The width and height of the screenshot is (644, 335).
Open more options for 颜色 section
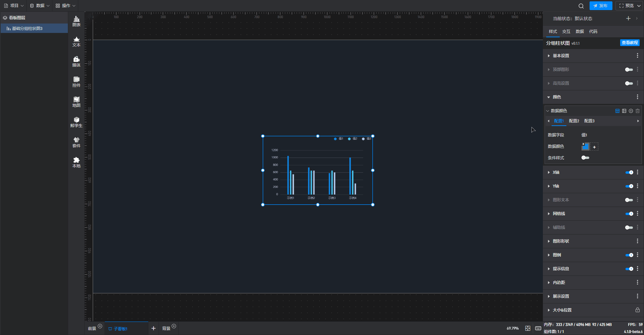coord(637,97)
